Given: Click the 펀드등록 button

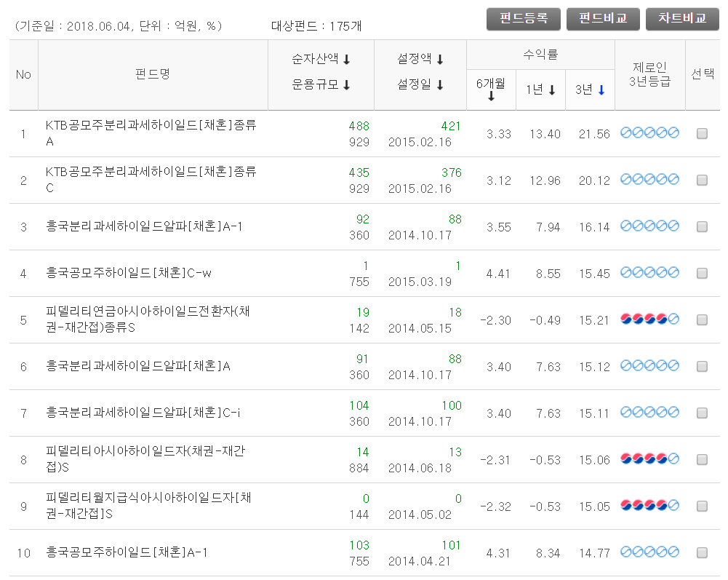Looking at the screenshot, I should 523,19.
